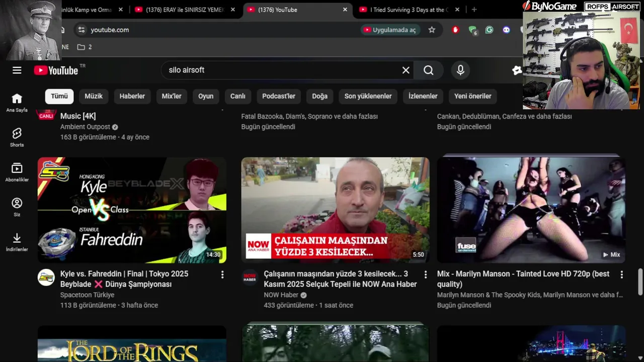Image resolution: width=644 pixels, height=362 pixels.
Task: Open Ambient Outpost channel link
Action: [85, 127]
